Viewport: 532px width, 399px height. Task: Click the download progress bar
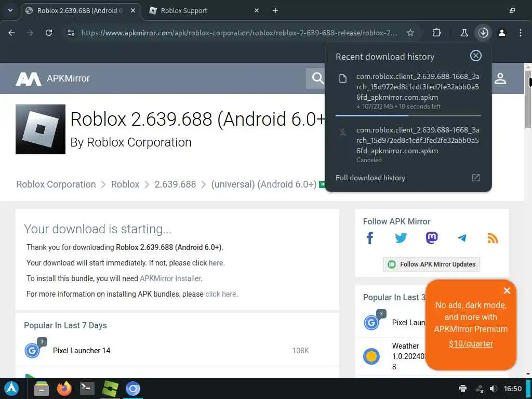point(408,116)
